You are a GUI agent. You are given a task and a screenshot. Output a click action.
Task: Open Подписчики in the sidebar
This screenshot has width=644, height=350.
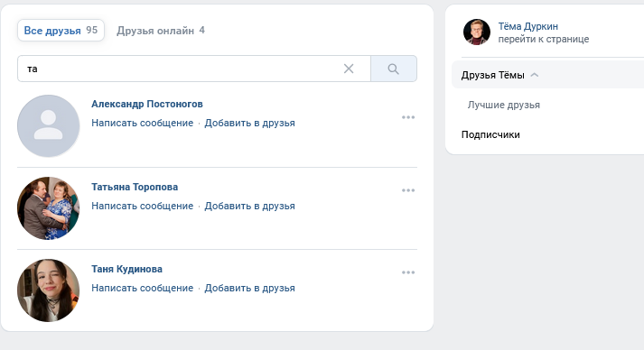(x=490, y=134)
